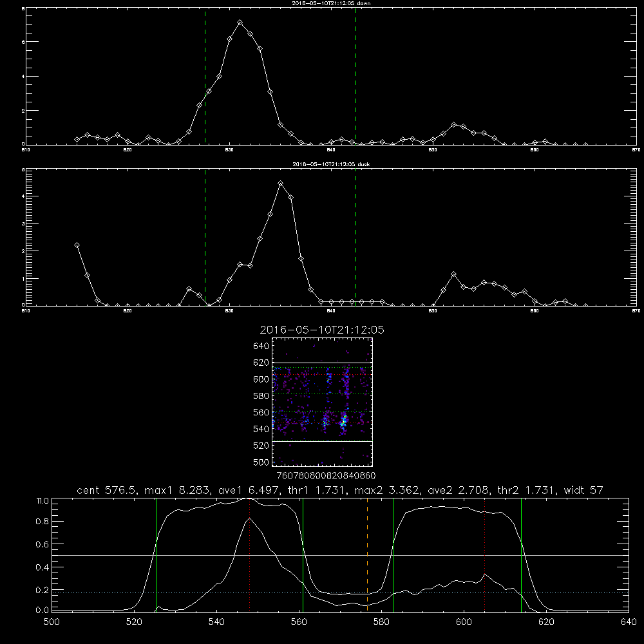Click the highest diamond marker in dawn plot
This screenshot has width=644, height=644.
click(240, 22)
